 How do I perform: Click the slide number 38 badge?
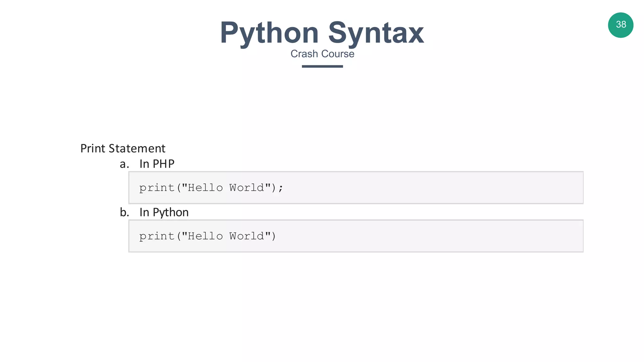point(620,25)
